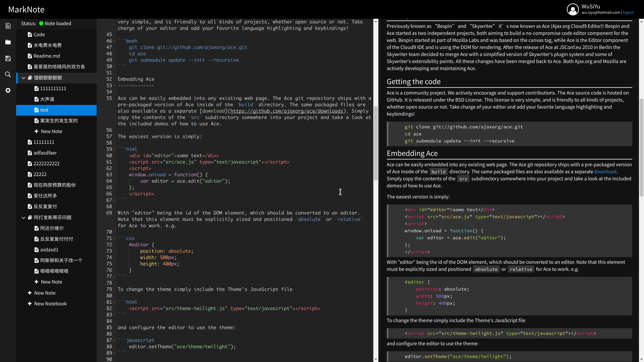Collapse the 饿额额额额 notebook
The image size is (644, 362).
(x=23, y=78)
